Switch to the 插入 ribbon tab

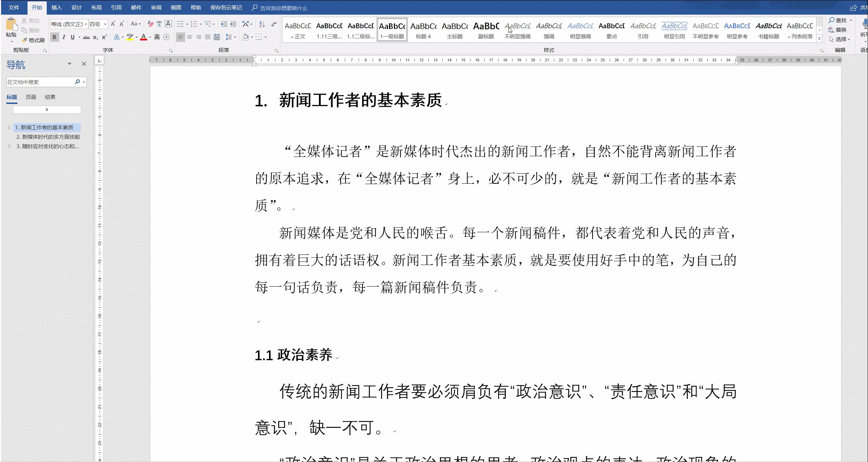pyautogui.click(x=56, y=7)
